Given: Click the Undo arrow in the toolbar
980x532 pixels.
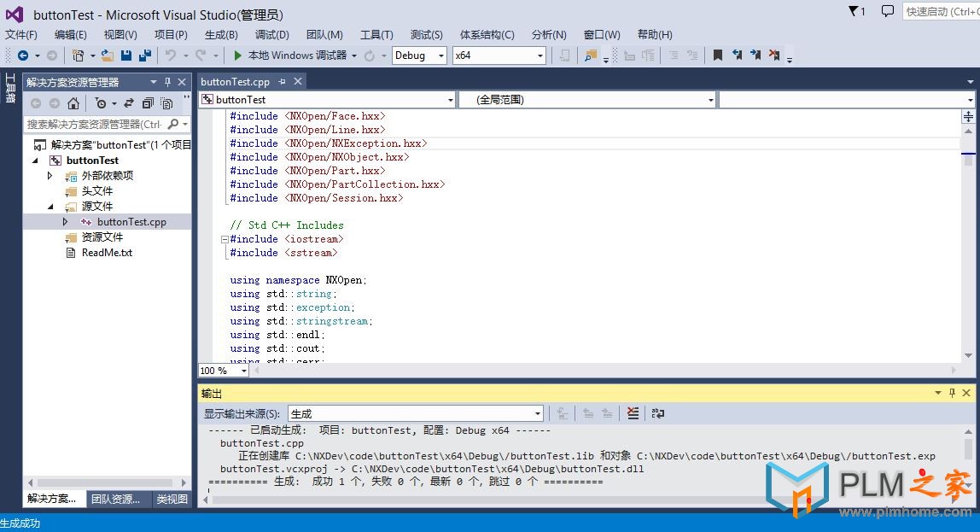Looking at the screenshot, I should click(x=170, y=56).
